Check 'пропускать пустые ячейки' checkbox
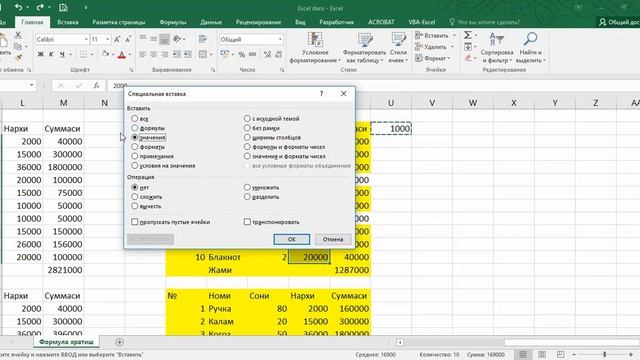This screenshot has width=640, height=360. pyautogui.click(x=135, y=222)
